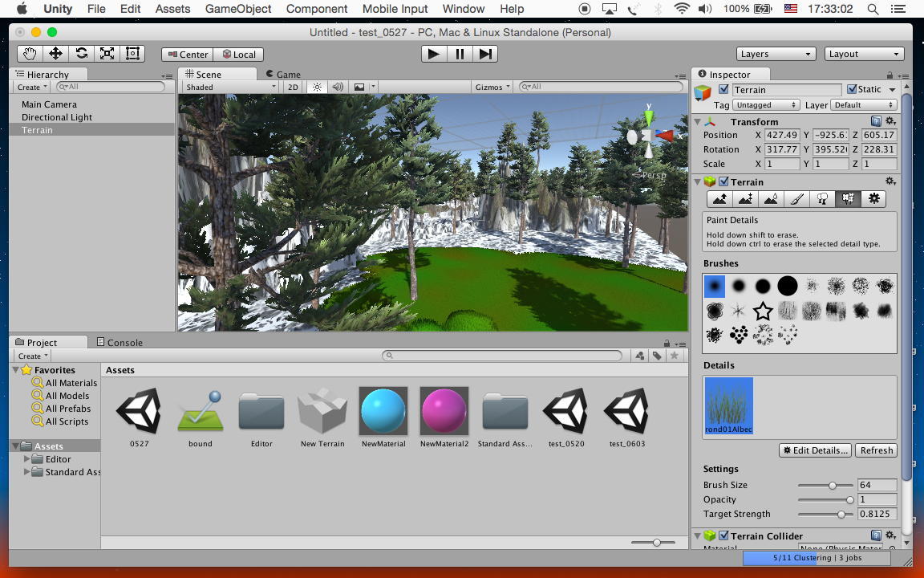
Task: Toggle Local handle rotation button
Action: (239, 55)
